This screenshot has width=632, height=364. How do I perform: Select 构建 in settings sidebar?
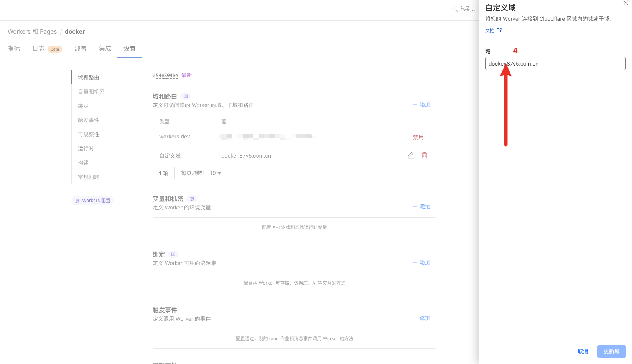click(x=83, y=163)
